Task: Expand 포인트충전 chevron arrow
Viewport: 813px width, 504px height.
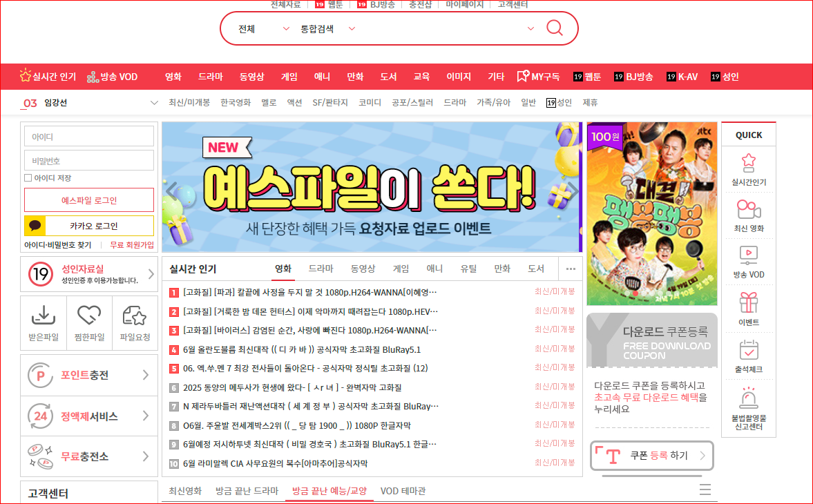Action: [146, 375]
